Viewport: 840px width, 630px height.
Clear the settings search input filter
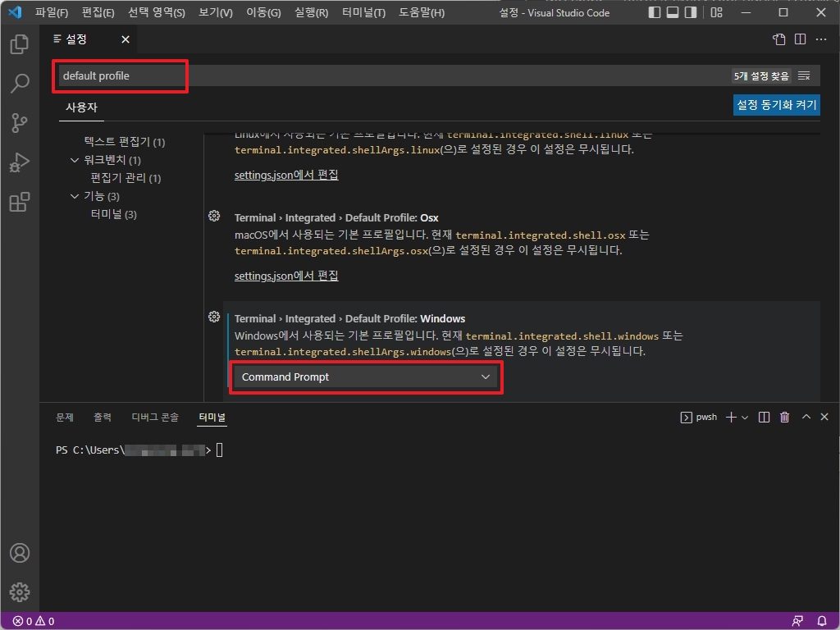point(804,76)
